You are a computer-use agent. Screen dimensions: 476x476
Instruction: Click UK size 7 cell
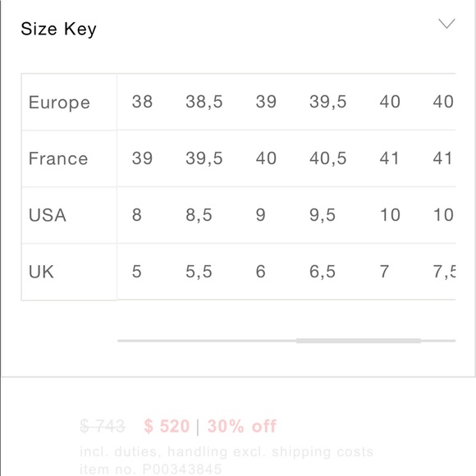(384, 272)
